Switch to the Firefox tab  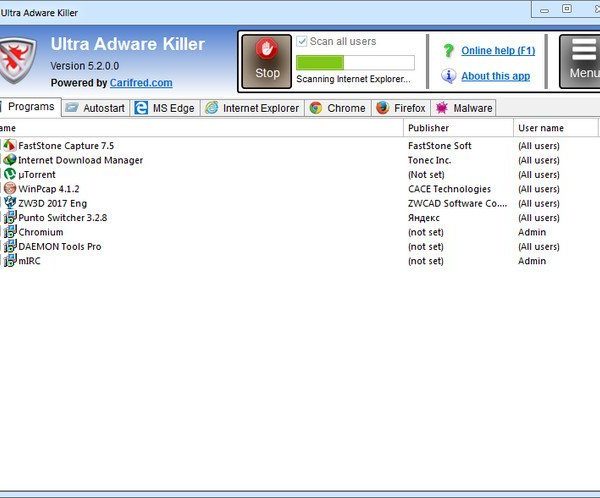click(x=401, y=108)
